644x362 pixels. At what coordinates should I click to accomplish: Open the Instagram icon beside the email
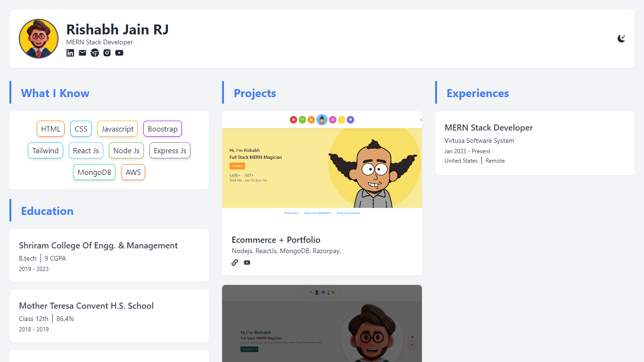pos(107,53)
